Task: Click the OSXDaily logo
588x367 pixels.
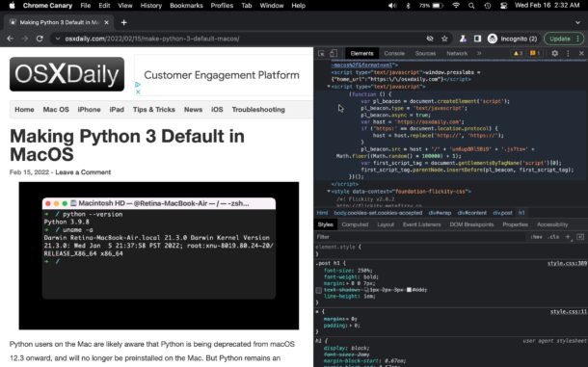Action: tap(67, 74)
